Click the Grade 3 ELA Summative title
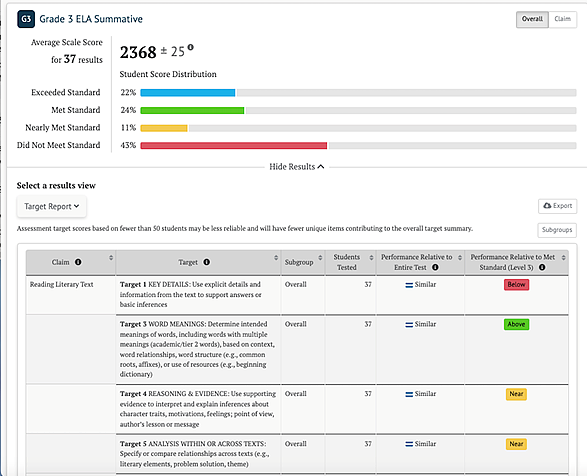The width and height of the screenshot is (587, 476). [91, 19]
